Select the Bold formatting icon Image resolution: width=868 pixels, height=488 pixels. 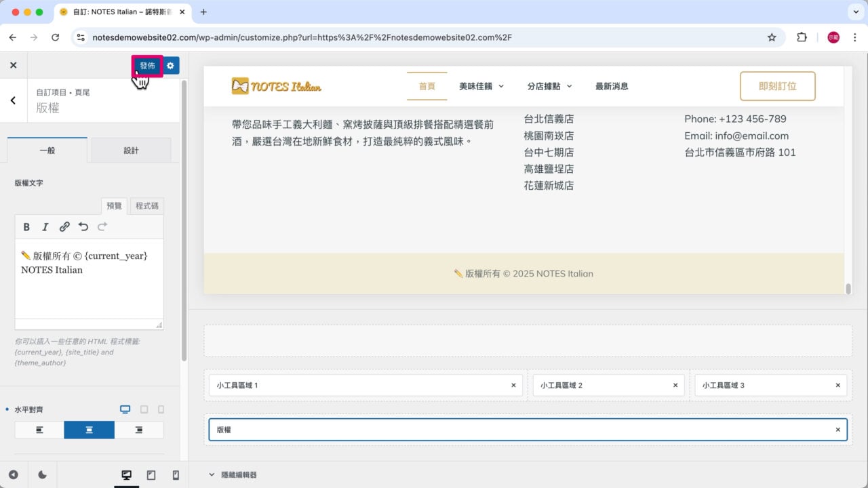pos(26,226)
